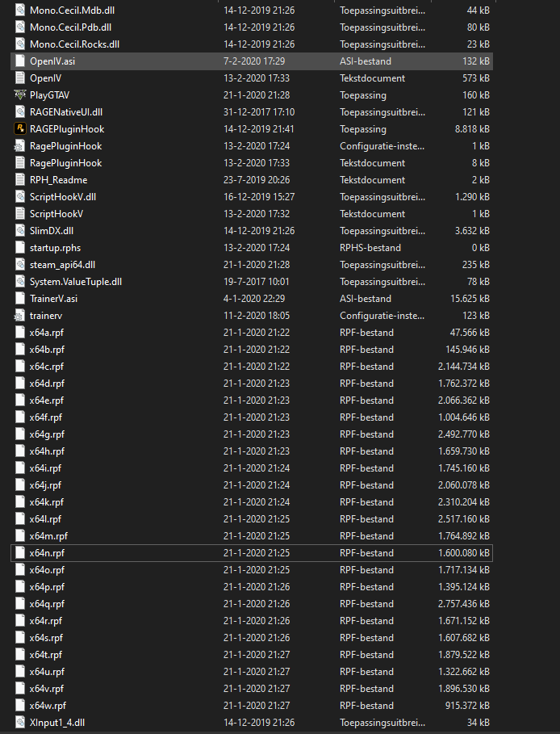Select the RAGENativeUI.dll file icon
Viewport: 560px width, 734px height.
click(x=19, y=112)
